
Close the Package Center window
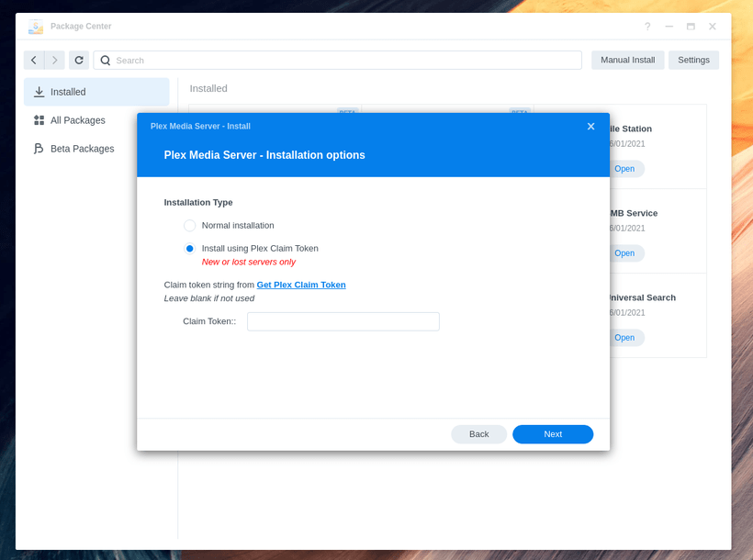[x=713, y=27]
